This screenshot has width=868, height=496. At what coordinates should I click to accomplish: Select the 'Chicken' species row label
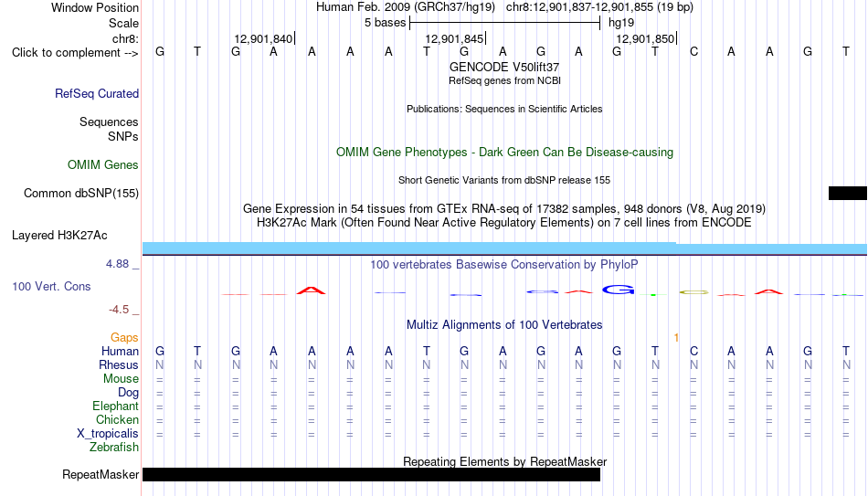pyautogui.click(x=117, y=420)
